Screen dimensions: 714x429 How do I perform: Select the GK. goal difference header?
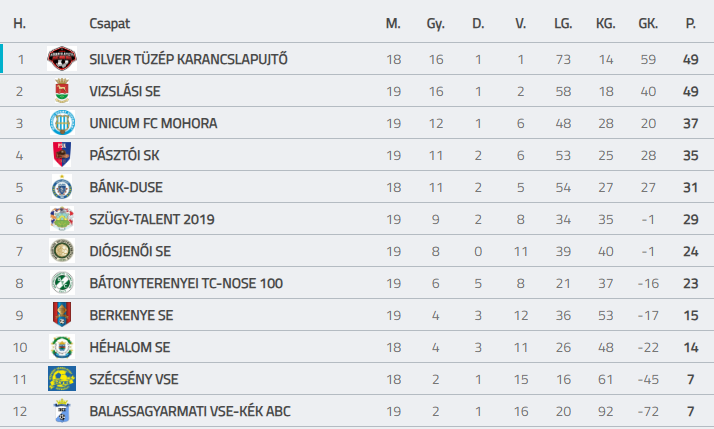tap(648, 23)
